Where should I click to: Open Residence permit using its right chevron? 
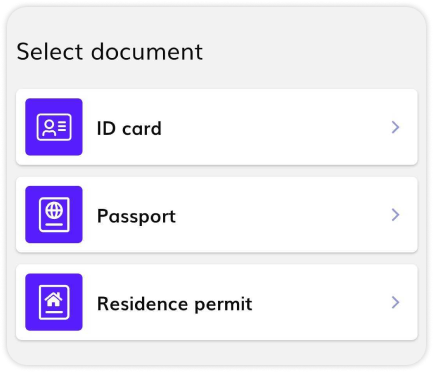click(395, 302)
